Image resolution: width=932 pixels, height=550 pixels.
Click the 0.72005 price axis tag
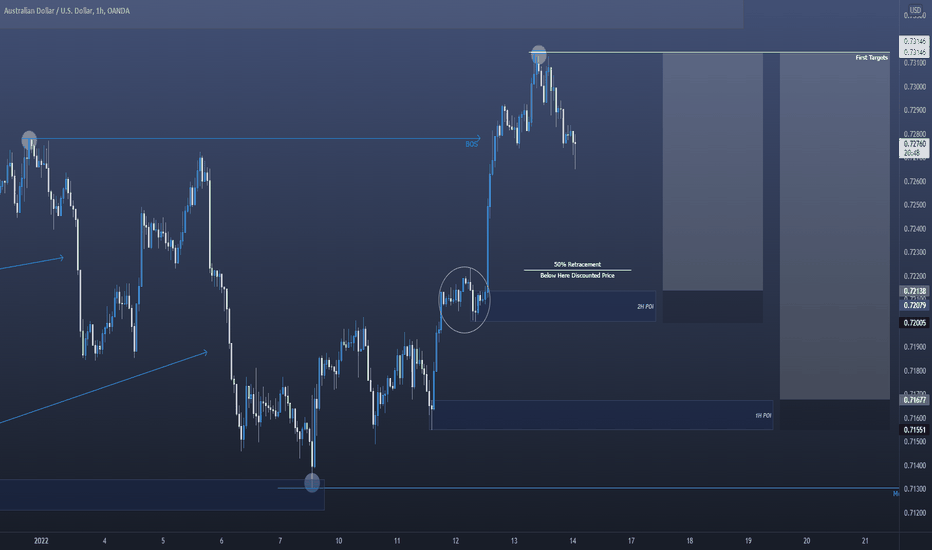tap(914, 323)
